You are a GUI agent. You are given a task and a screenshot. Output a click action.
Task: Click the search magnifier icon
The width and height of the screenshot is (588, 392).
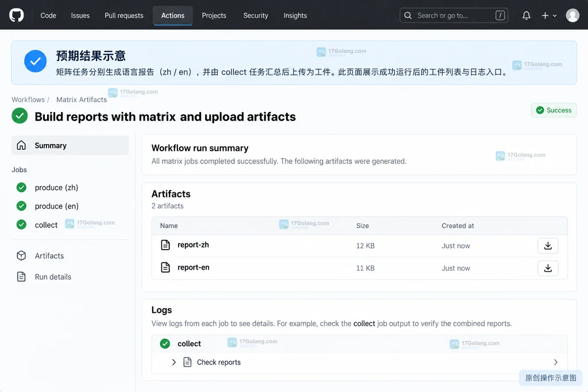click(x=408, y=15)
